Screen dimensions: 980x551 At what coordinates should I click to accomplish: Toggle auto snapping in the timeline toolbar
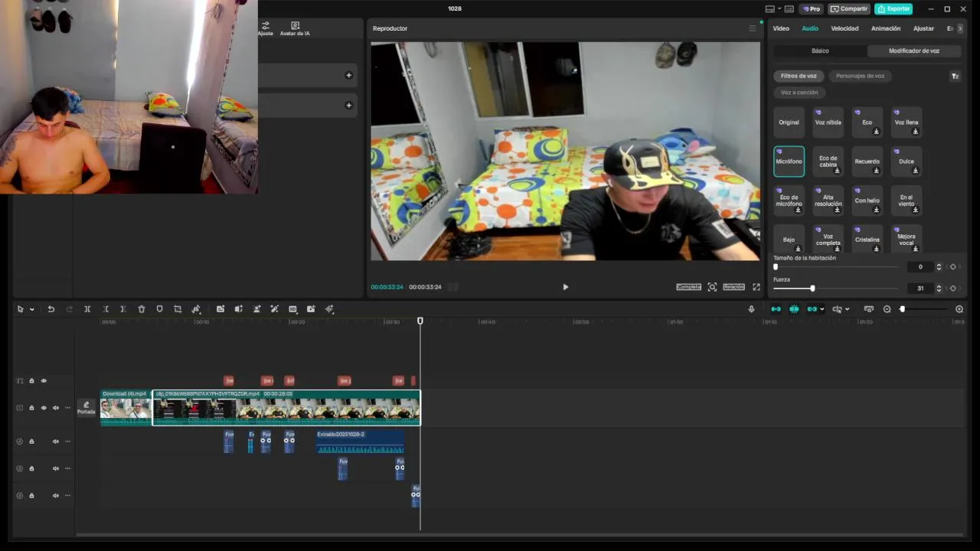click(794, 309)
